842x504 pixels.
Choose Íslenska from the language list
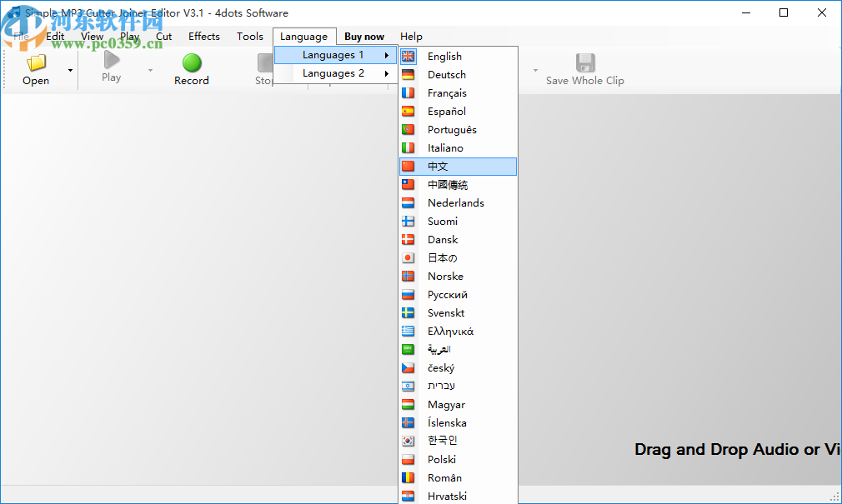[458, 422]
